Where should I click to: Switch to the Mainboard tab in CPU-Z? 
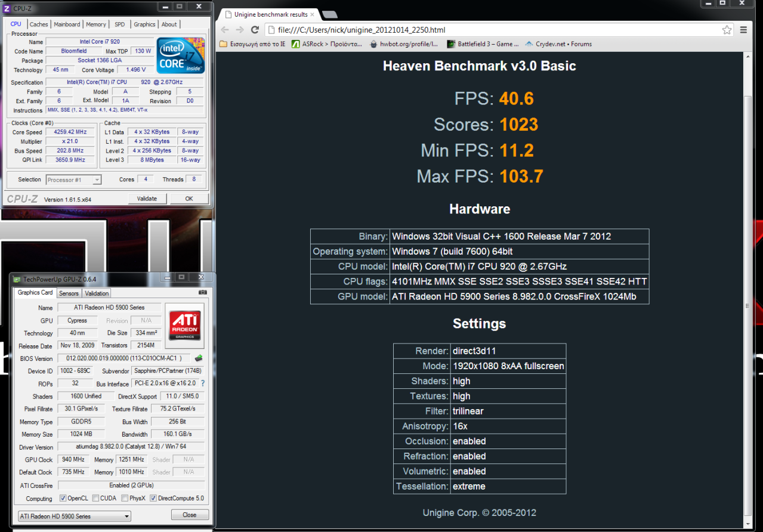[67, 24]
